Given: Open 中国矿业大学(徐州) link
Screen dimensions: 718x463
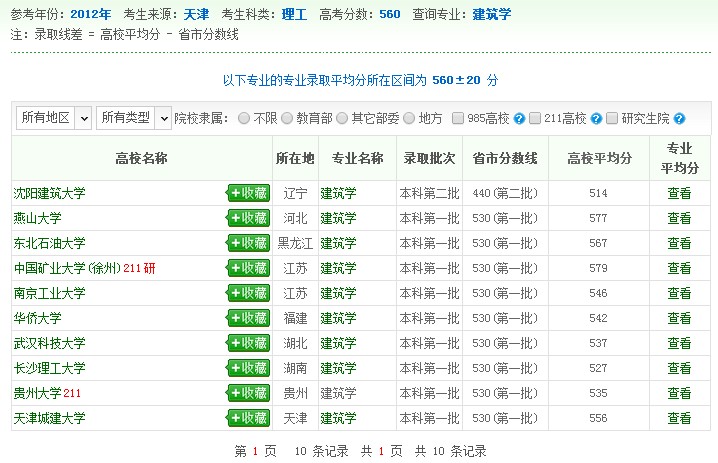Looking at the screenshot, I should [x=67, y=268].
